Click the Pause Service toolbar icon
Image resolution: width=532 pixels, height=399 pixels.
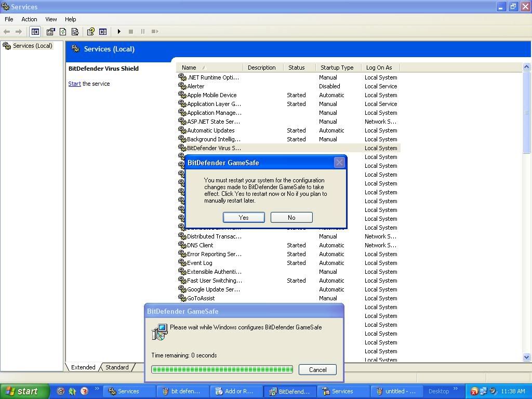(142, 32)
